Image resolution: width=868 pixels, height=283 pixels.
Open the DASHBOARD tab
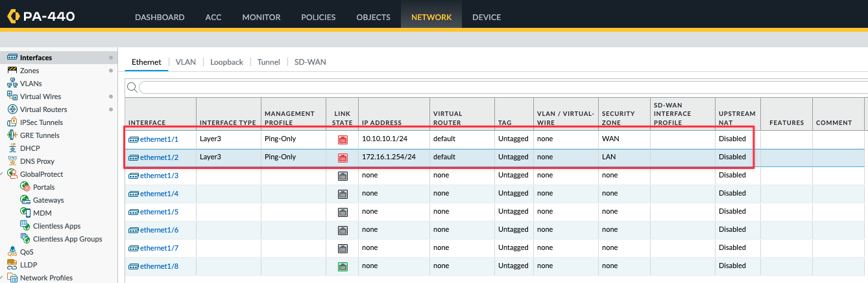coord(160,17)
